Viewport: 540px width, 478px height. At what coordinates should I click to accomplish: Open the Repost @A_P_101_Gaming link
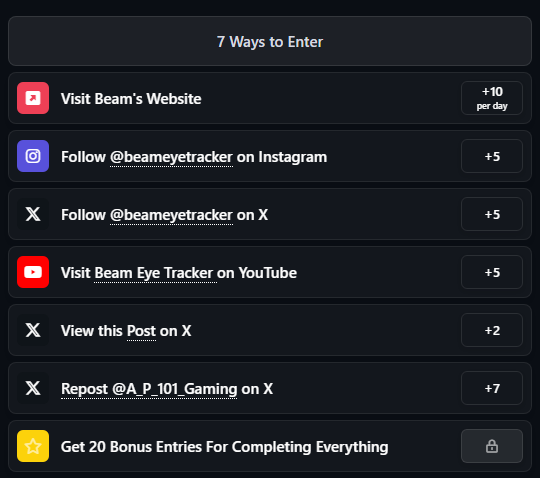pyautogui.click(x=149, y=389)
